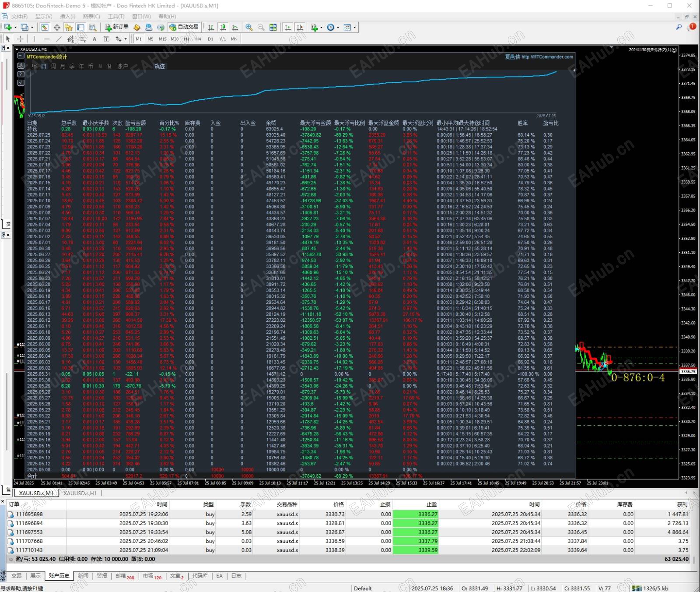Switch chart to bar chart icon
The height and width of the screenshot is (592, 700).
click(211, 27)
